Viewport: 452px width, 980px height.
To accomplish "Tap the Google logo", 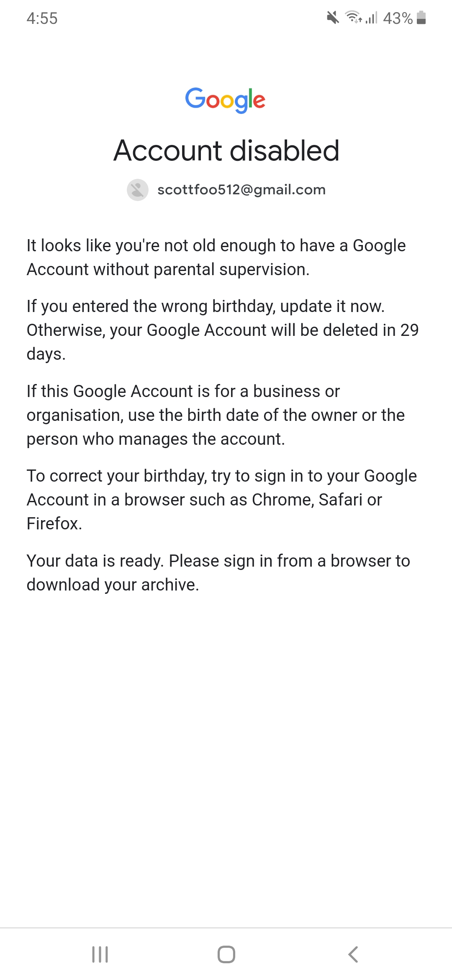I will [x=226, y=100].
